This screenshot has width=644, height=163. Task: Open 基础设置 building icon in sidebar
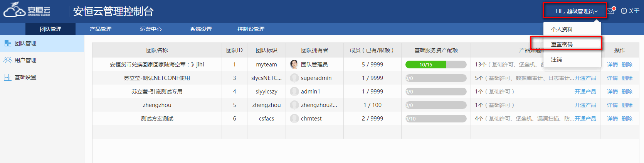[8, 77]
